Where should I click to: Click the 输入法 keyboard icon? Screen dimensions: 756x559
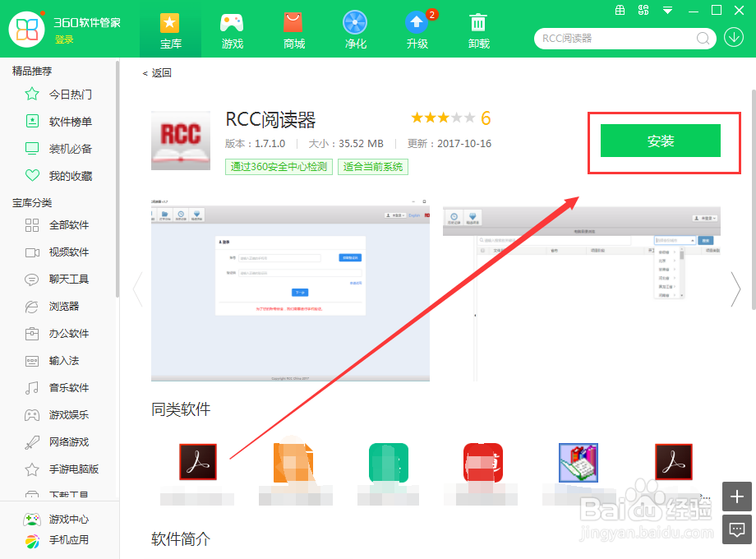(x=32, y=361)
